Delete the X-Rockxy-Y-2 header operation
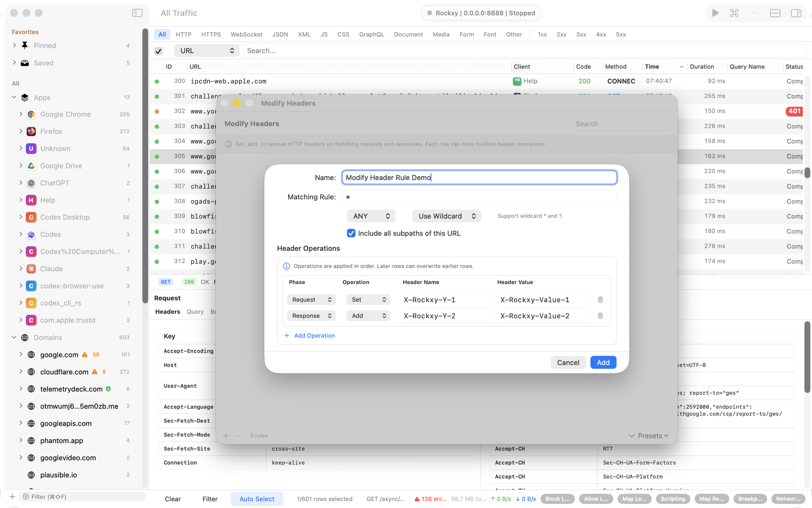Viewport: 812px width, 508px height. coord(600,316)
